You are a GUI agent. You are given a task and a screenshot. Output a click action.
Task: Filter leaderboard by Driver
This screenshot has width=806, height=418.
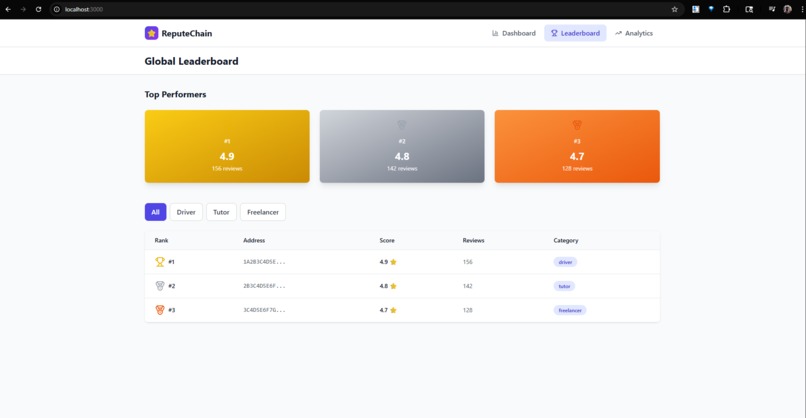(186, 212)
